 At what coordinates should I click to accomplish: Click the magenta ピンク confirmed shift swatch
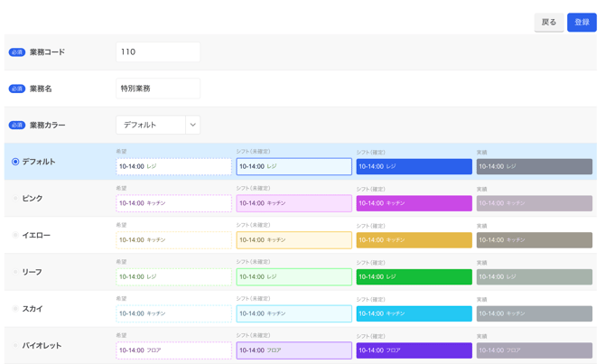[x=414, y=203]
